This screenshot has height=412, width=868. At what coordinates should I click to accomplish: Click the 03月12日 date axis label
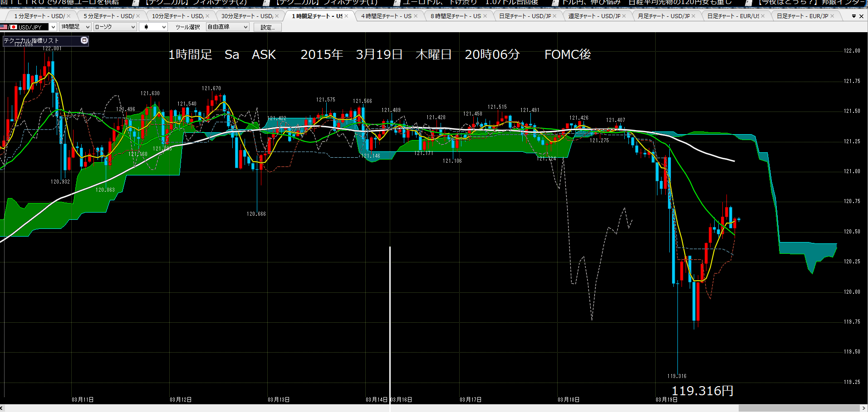pyautogui.click(x=181, y=400)
